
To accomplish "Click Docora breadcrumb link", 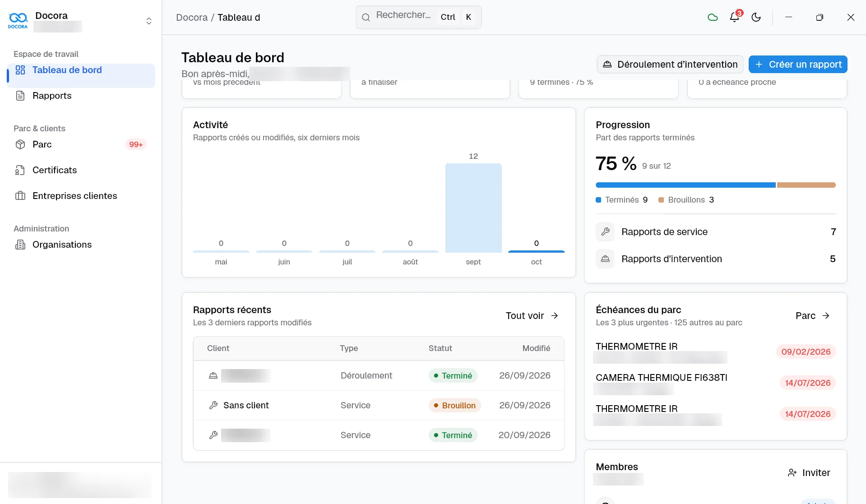I will pos(192,17).
